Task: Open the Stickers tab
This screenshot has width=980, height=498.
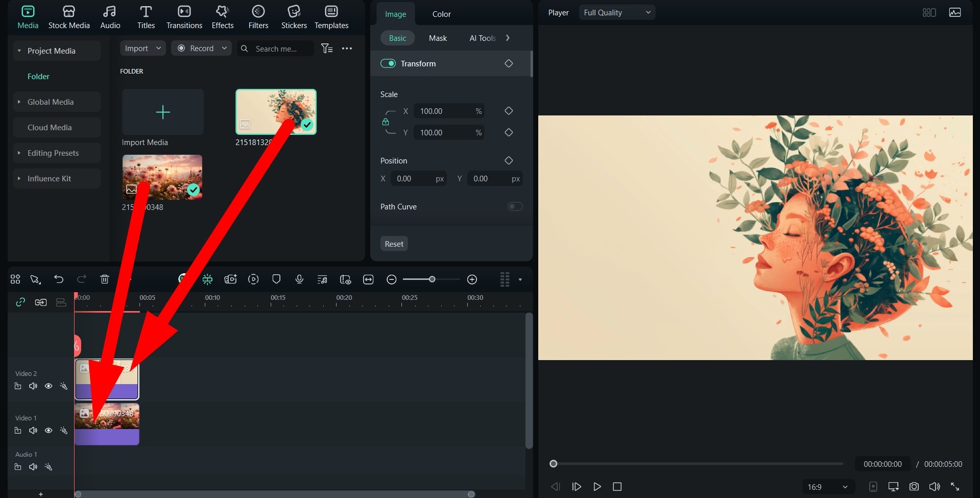Action: click(294, 17)
